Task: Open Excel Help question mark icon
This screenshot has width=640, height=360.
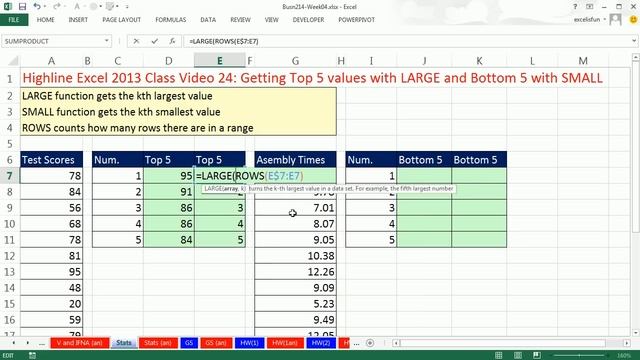Action: pyautogui.click(x=575, y=7)
